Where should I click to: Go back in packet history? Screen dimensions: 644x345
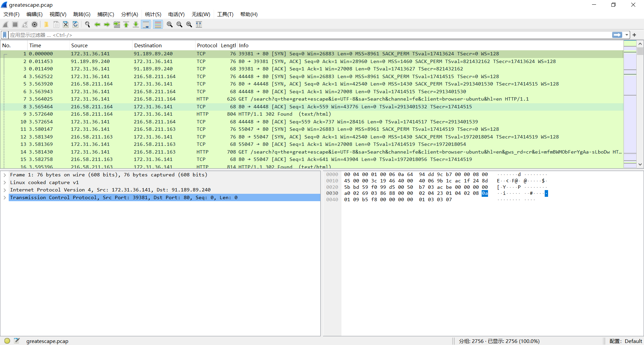(x=97, y=24)
